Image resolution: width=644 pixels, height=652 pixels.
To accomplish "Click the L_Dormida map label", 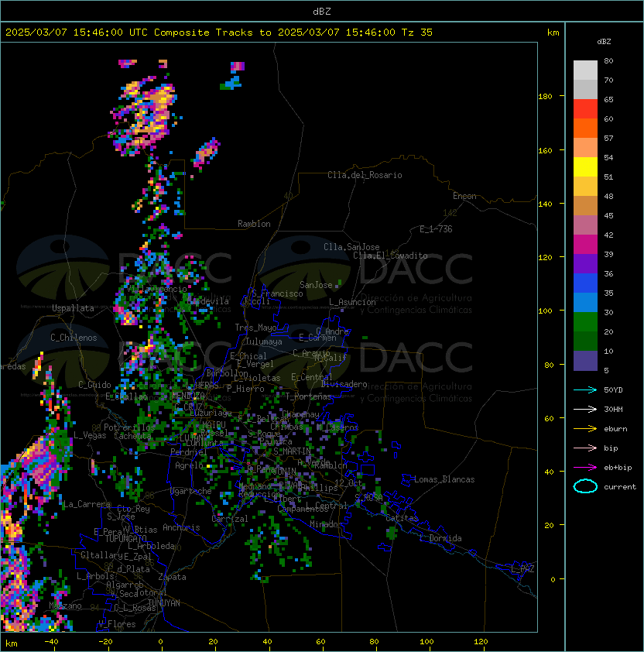I will (440, 538).
